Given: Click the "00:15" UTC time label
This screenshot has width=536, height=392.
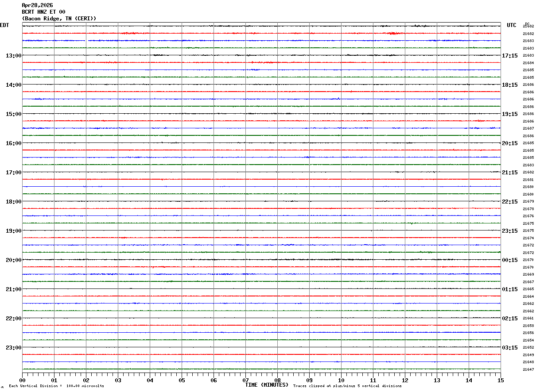Looking at the screenshot, I should click(x=510, y=260).
